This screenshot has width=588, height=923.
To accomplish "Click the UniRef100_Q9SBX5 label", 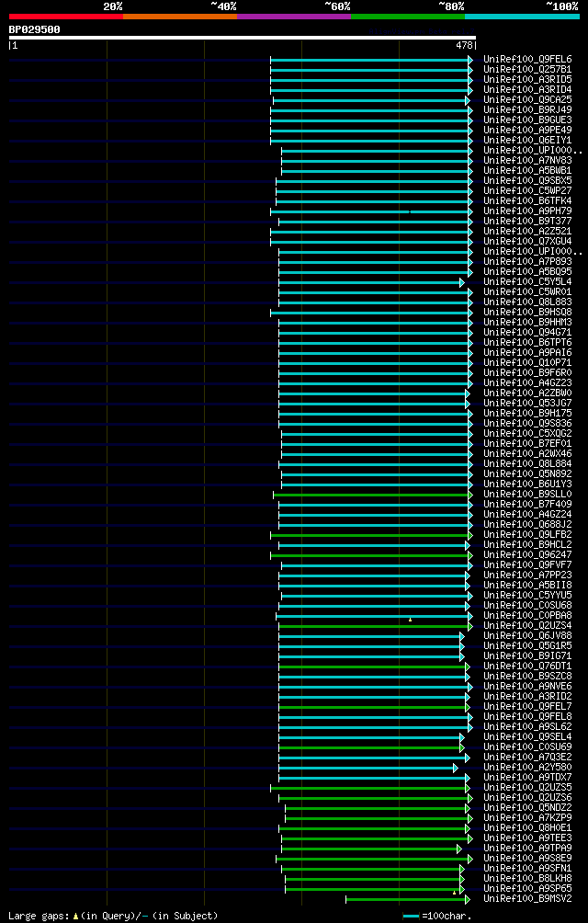I will click(527, 181).
